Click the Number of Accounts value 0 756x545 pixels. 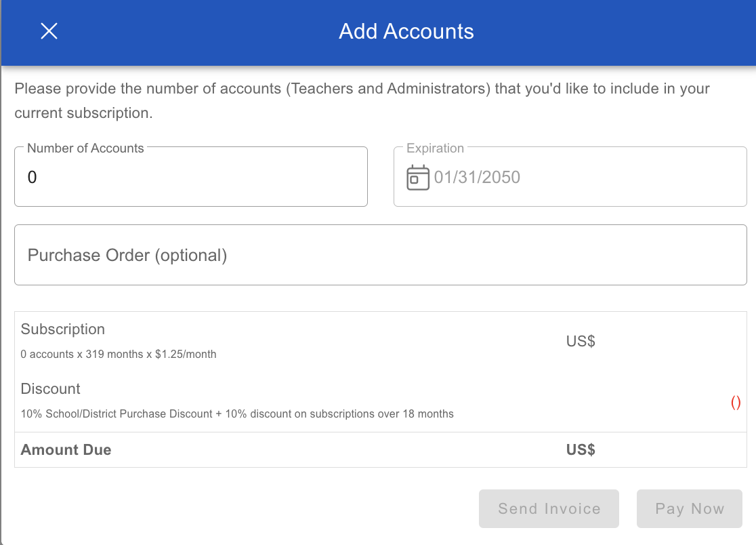(x=33, y=178)
